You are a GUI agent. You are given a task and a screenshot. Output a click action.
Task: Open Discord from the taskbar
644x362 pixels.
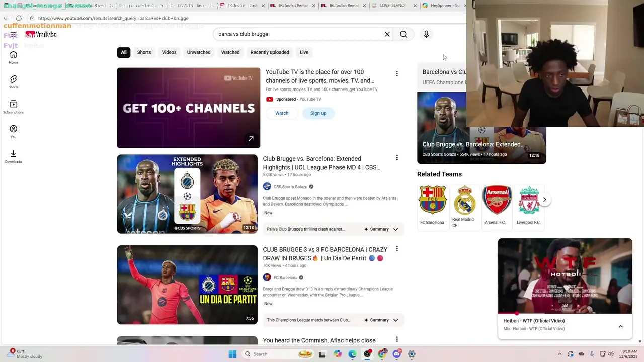coord(397,354)
